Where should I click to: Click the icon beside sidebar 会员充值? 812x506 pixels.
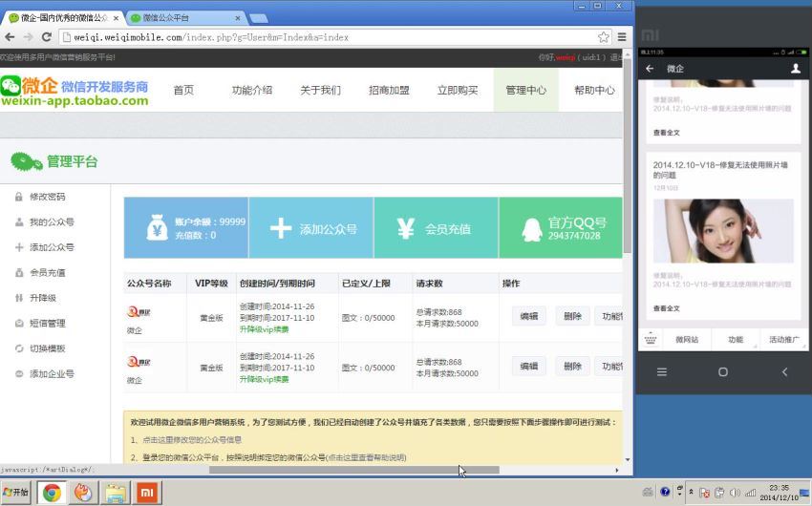tap(19, 273)
